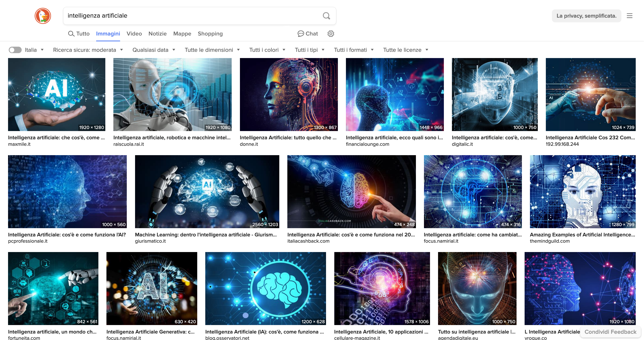Click the settings gear icon
This screenshot has width=644, height=340.
[331, 33]
